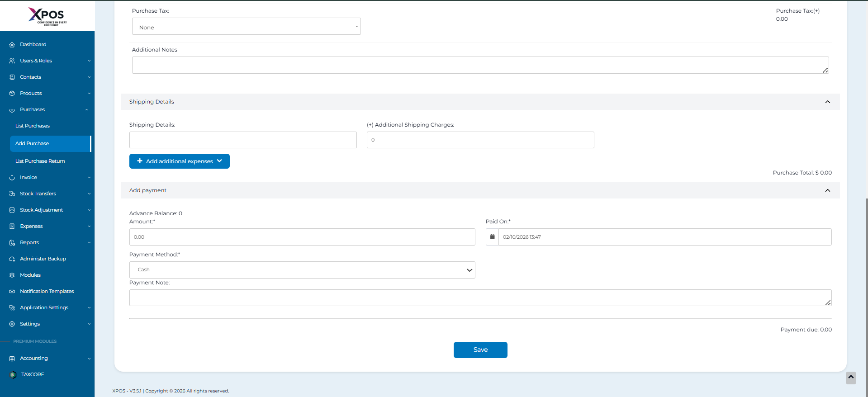The width and height of the screenshot is (868, 397).
Task: Focus the payment Amount input field
Action: point(302,237)
